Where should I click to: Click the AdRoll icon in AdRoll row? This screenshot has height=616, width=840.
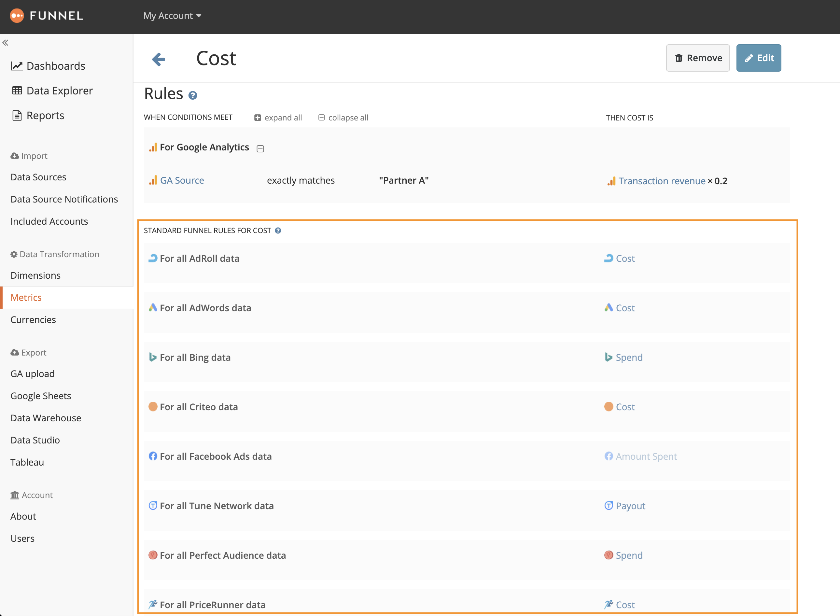tap(153, 258)
